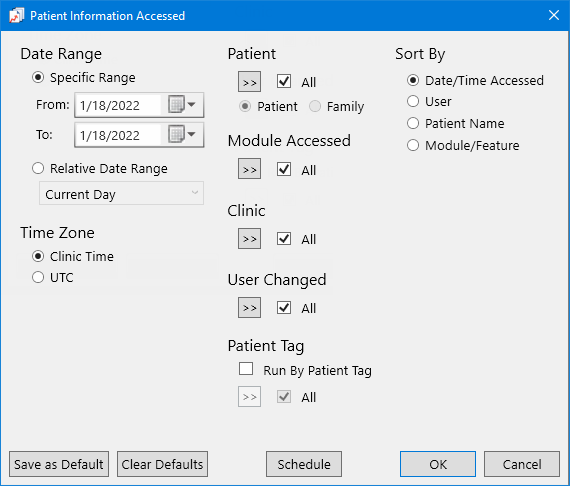Viewport: 570px width, 486px height.
Task: Click the Clinic >> selection button
Action: click(x=249, y=238)
